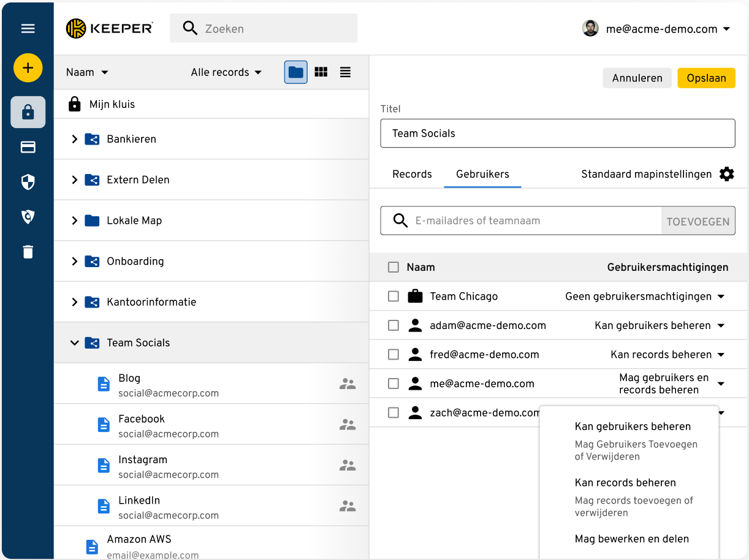The image size is (749, 560).
Task: Open the payment cards sidebar icon
Action: pyautogui.click(x=28, y=147)
